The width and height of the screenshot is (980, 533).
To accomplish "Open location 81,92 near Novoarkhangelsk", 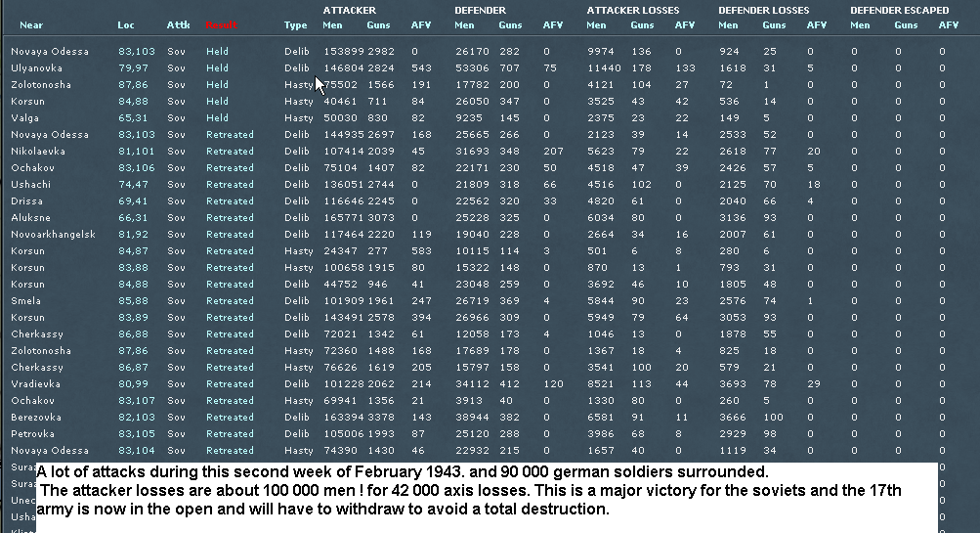I will pyautogui.click(x=133, y=234).
